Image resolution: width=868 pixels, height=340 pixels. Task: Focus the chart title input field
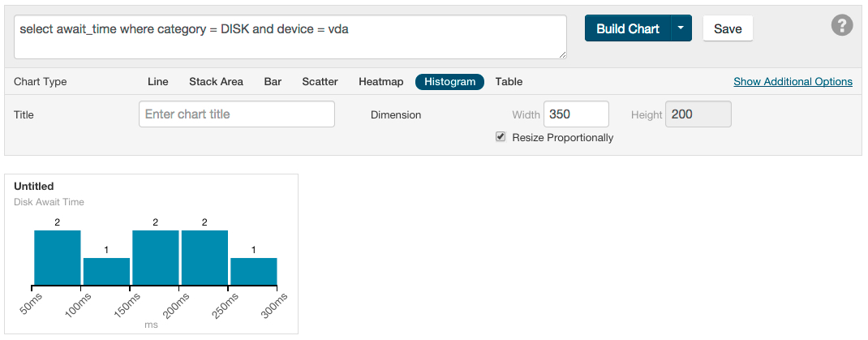[x=237, y=114]
